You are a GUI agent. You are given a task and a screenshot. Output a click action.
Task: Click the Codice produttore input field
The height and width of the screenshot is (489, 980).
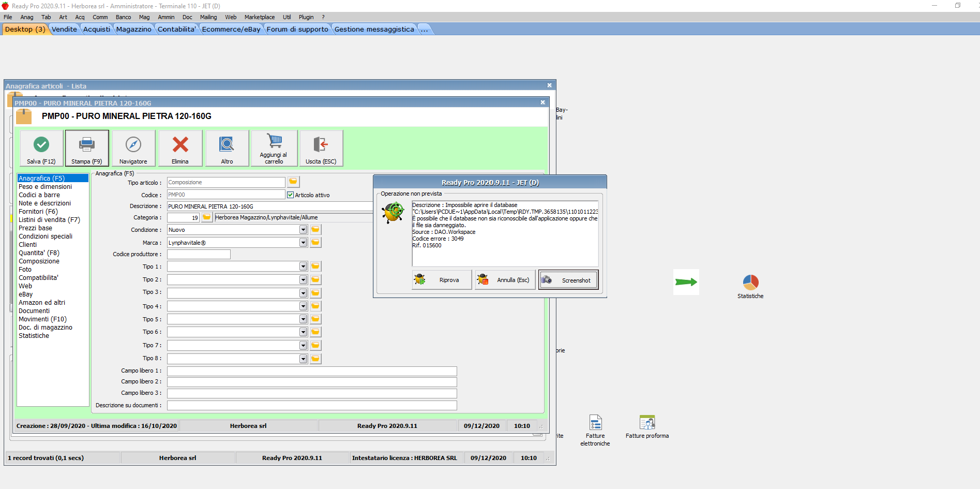point(199,254)
